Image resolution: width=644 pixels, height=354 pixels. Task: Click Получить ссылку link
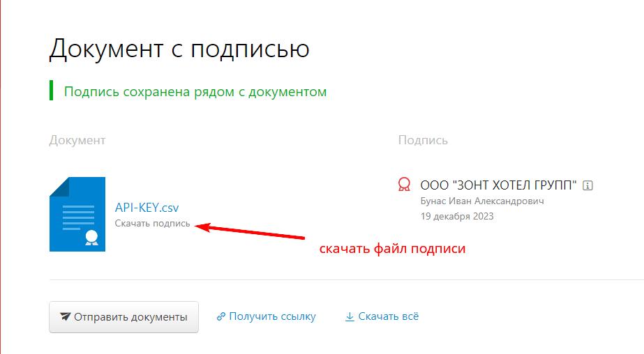pos(272,316)
